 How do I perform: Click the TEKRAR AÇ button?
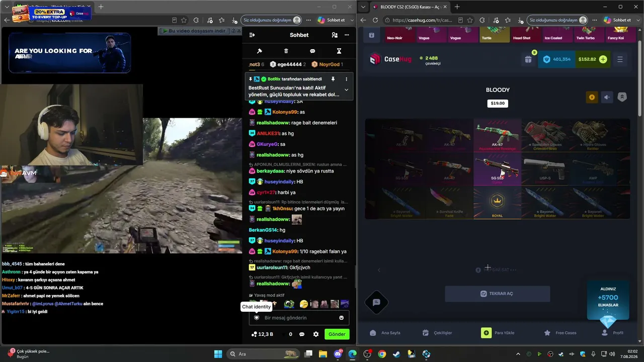tap(497, 294)
